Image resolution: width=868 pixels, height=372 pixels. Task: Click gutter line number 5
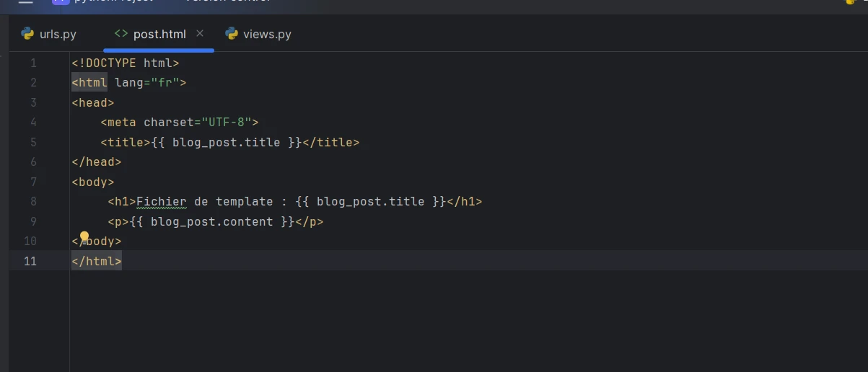point(33,143)
